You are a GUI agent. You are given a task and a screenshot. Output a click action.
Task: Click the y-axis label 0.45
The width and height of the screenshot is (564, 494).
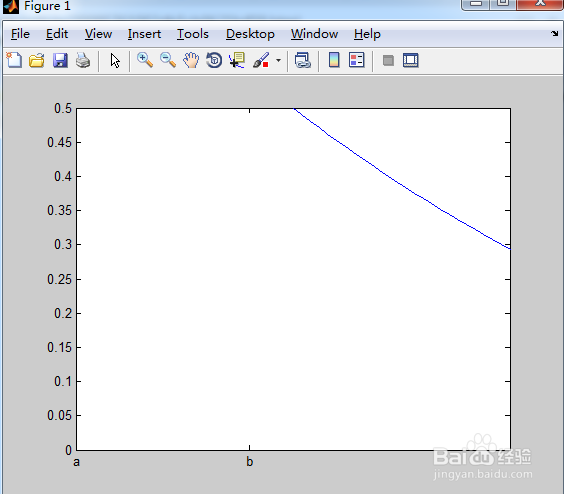[59, 142]
